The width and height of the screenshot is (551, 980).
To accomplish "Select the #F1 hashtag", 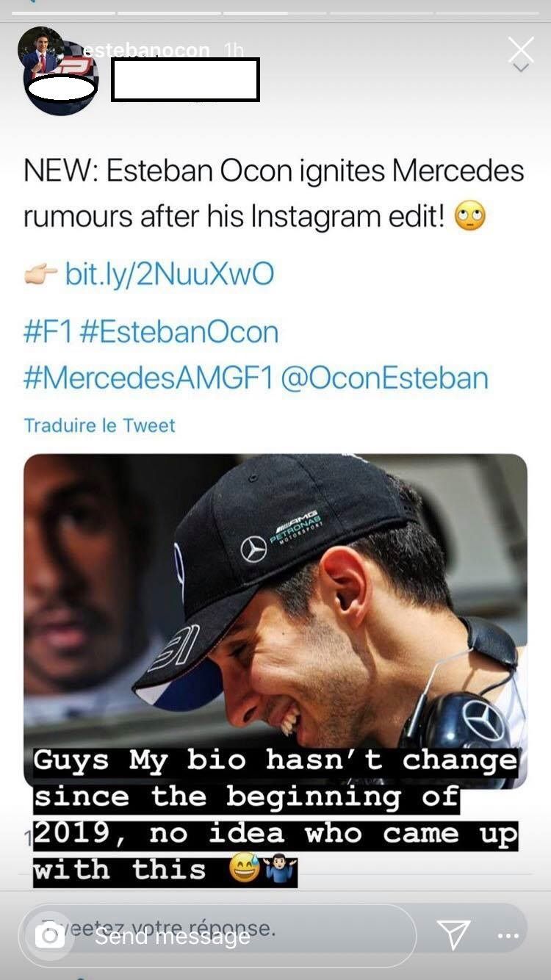I will [x=48, y=332].
